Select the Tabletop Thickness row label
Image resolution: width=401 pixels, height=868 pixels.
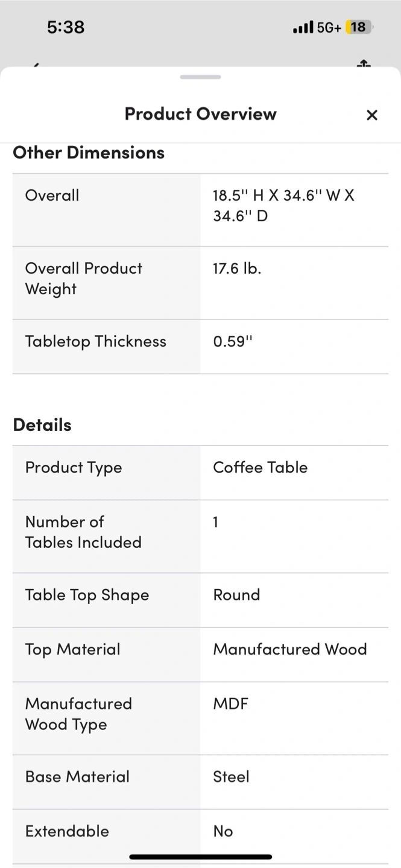(95, 341)
